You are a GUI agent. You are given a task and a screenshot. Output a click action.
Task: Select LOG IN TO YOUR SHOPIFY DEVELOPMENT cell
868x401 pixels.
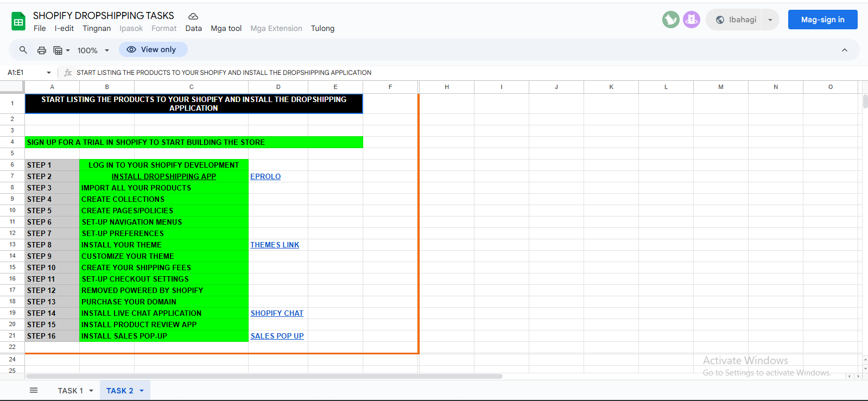pyautogui.click(x=164, y=165)
